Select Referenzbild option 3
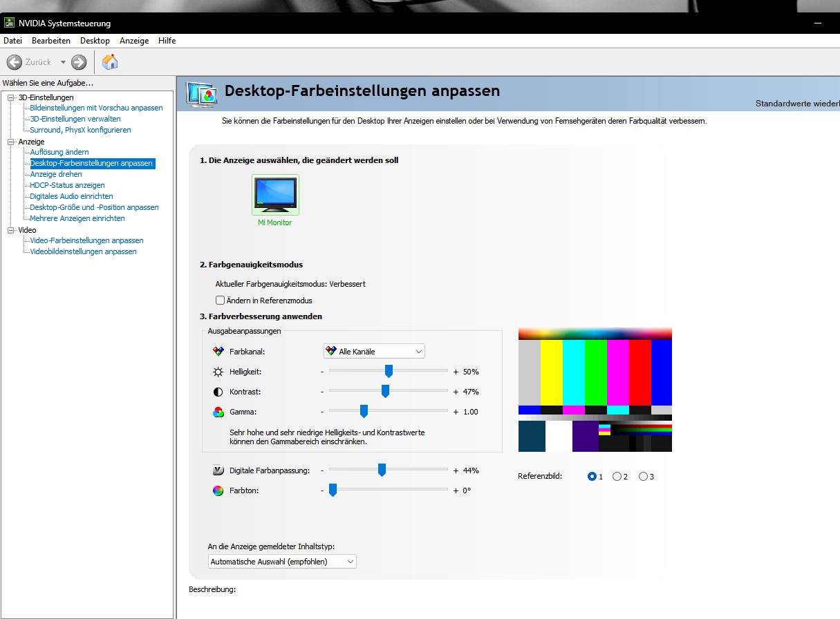 coord(643,477)
